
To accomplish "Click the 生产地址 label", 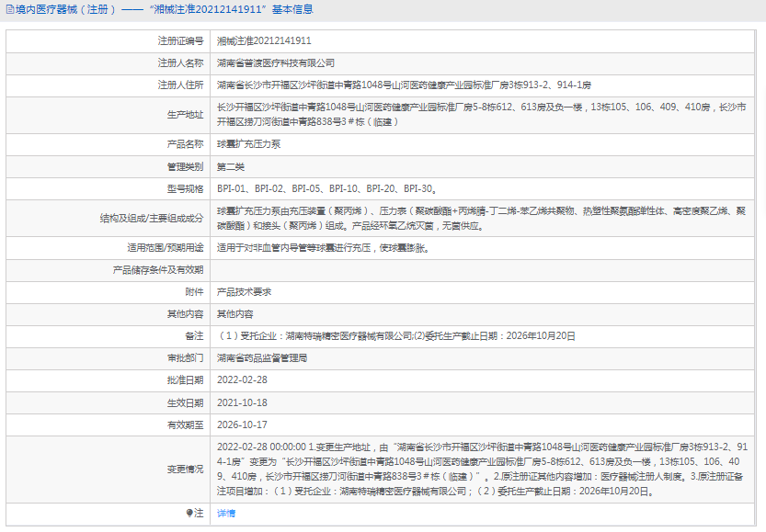I will (x=185, y=115).
